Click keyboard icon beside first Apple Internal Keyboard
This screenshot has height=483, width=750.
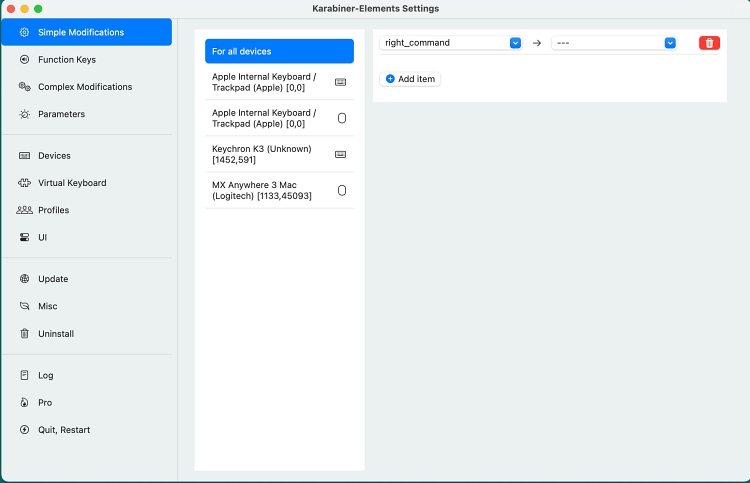point(341,82)
